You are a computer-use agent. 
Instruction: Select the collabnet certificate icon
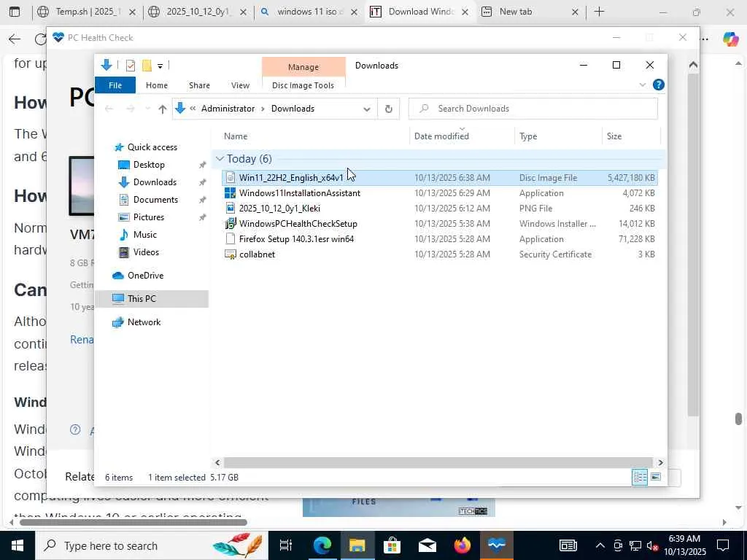[230, 254]
